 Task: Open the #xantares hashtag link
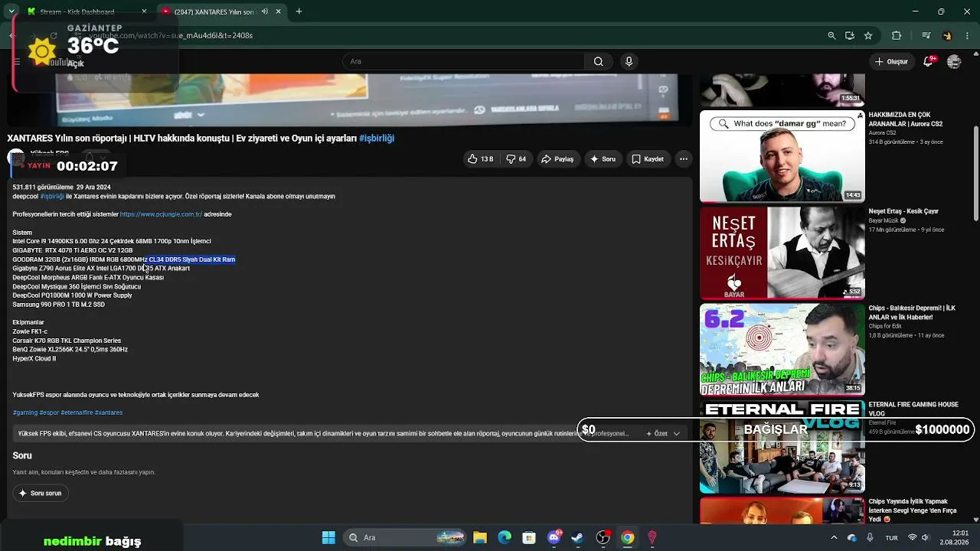pyautogui.click(x=109, y=412)
